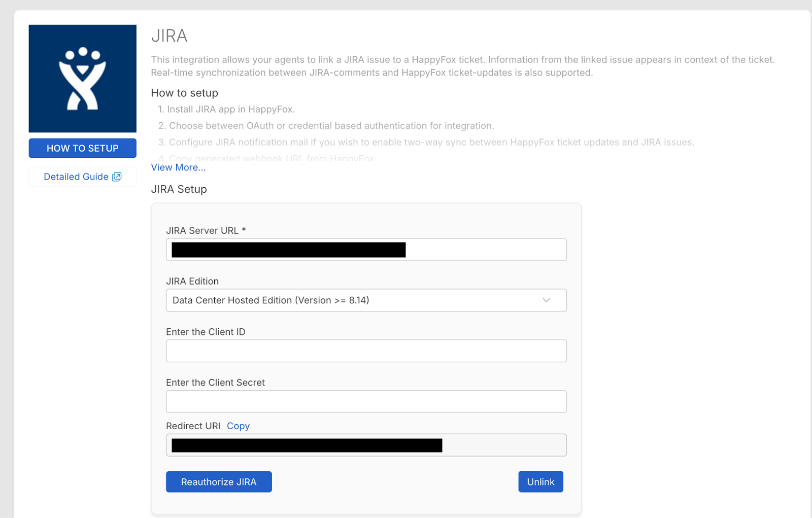812x518 pixels.
Task: Click the How to setup heading text
Action: click(184, 93)
